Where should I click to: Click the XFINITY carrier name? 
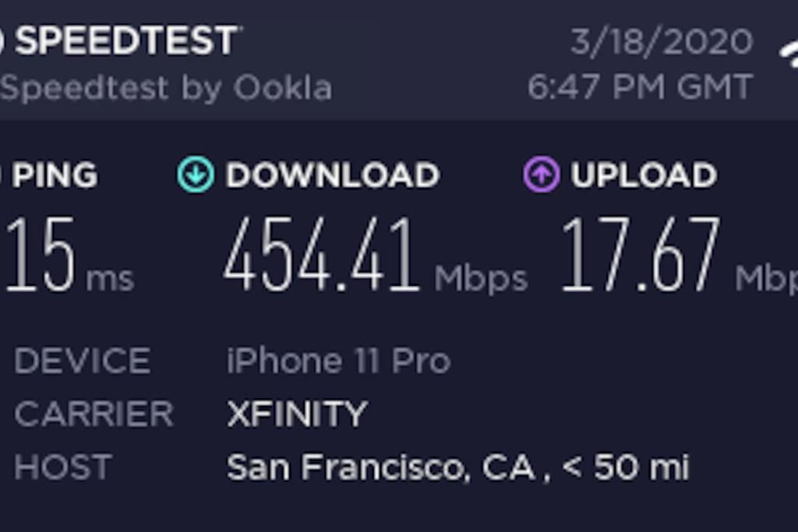297,414
